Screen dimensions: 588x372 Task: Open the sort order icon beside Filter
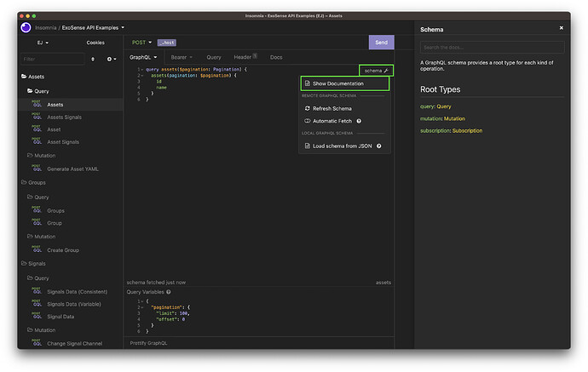point(93,60)
